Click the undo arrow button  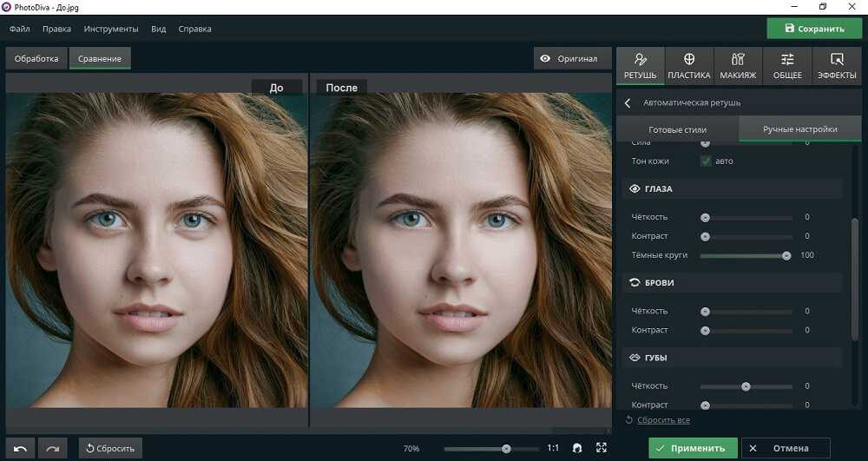point(21,448)
